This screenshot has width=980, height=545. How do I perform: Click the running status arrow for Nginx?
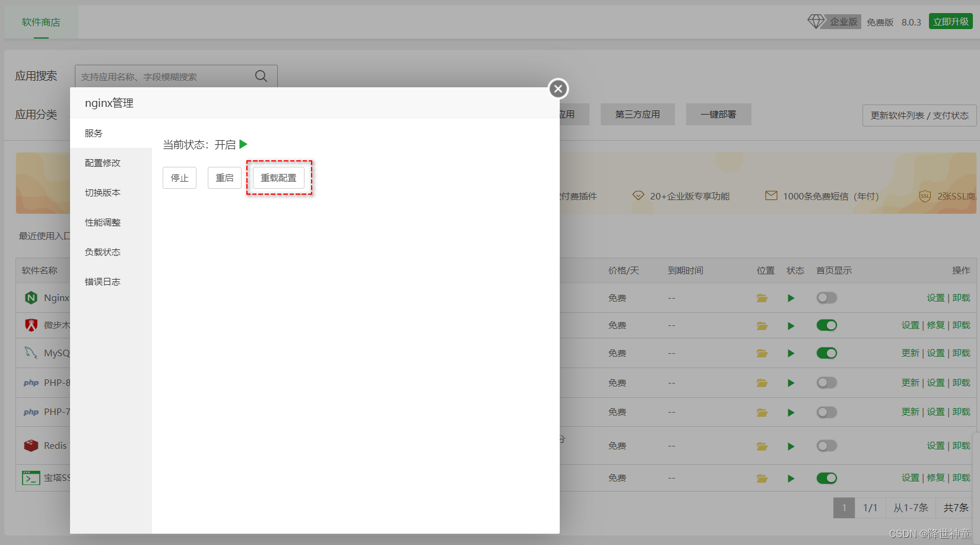pos(791,298)
